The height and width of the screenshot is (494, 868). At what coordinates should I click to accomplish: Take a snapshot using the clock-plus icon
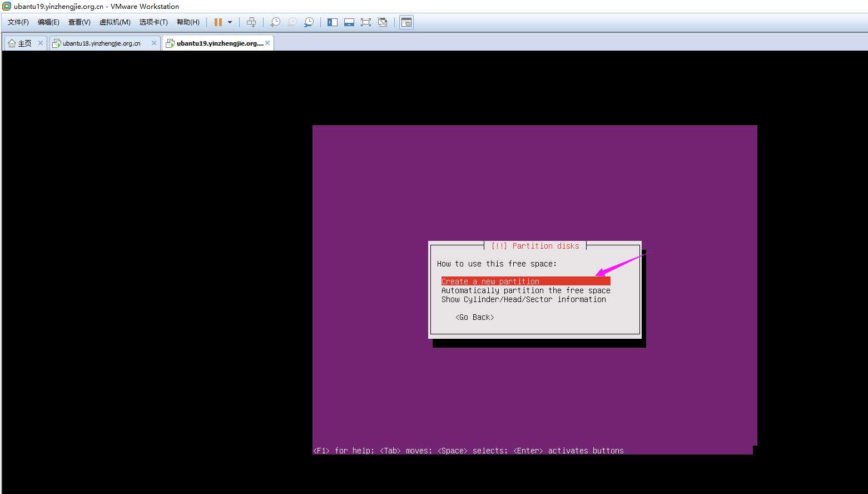pos(275,22)
